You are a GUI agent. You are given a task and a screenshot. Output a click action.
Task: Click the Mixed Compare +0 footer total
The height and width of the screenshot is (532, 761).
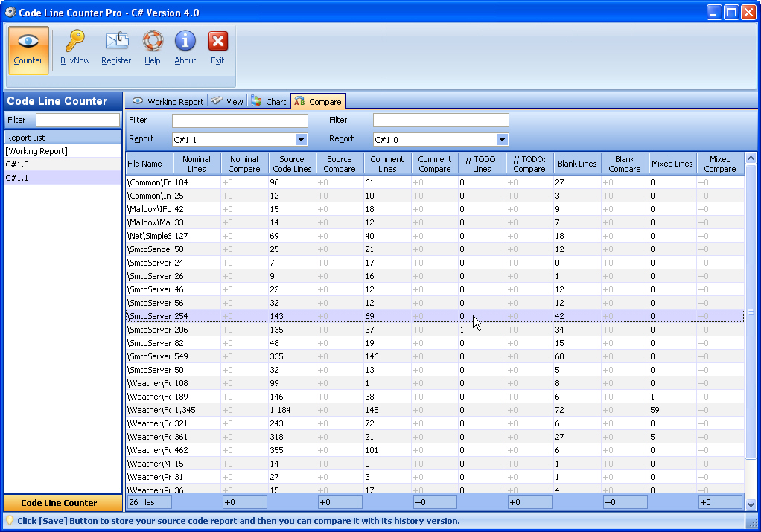pyautogui.click(x=720, y=502)
